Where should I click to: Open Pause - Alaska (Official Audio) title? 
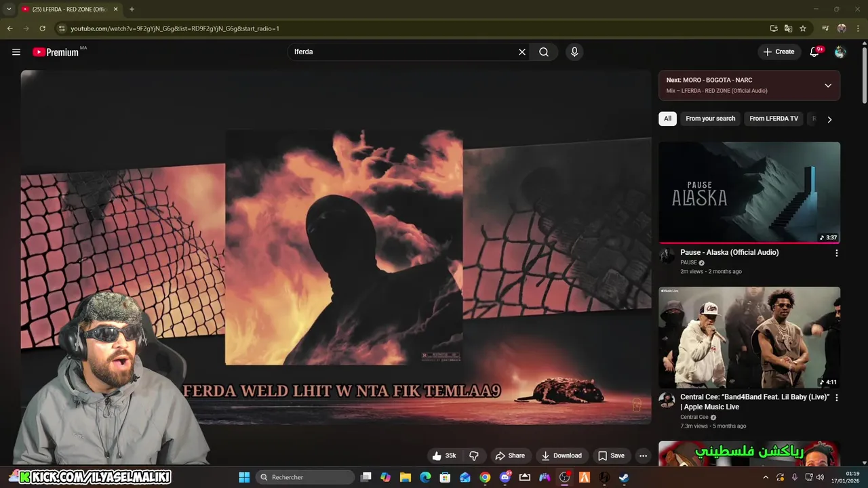[x=729, y=252]
